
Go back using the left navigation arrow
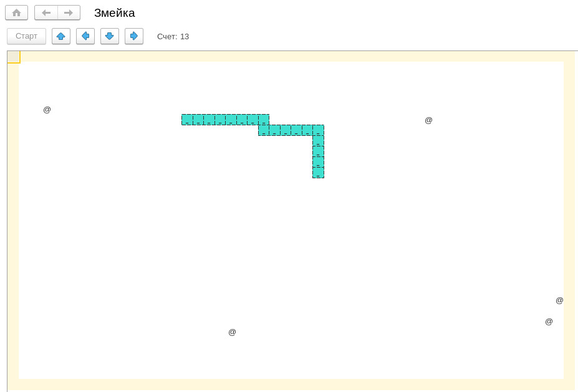46,12
